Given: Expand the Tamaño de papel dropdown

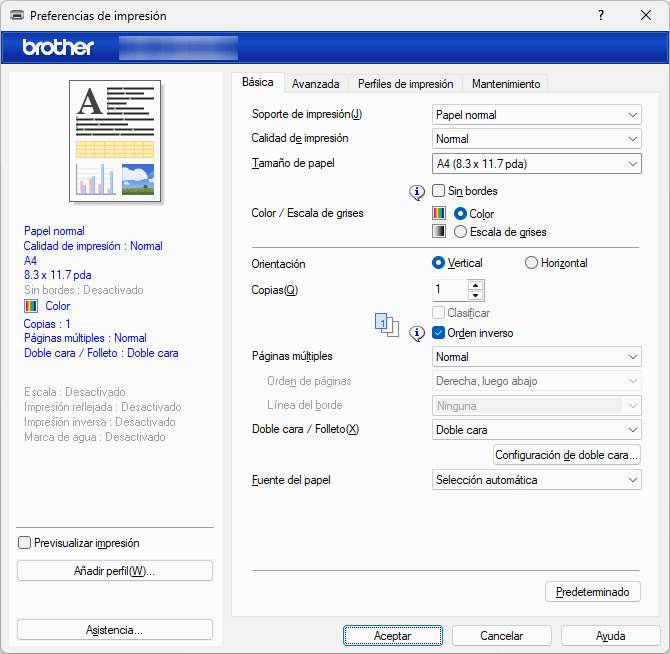Looking at the screenshot, I should [537, 163].
